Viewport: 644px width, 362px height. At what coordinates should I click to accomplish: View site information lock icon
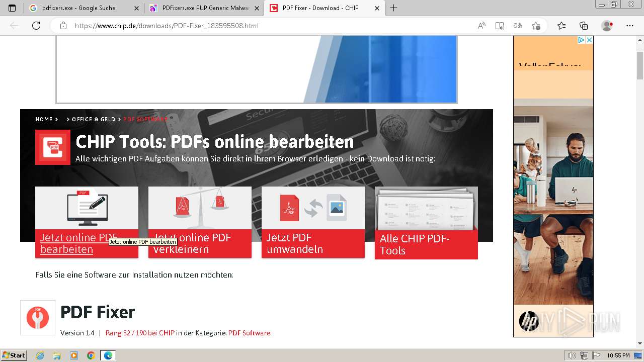(63, 26)
